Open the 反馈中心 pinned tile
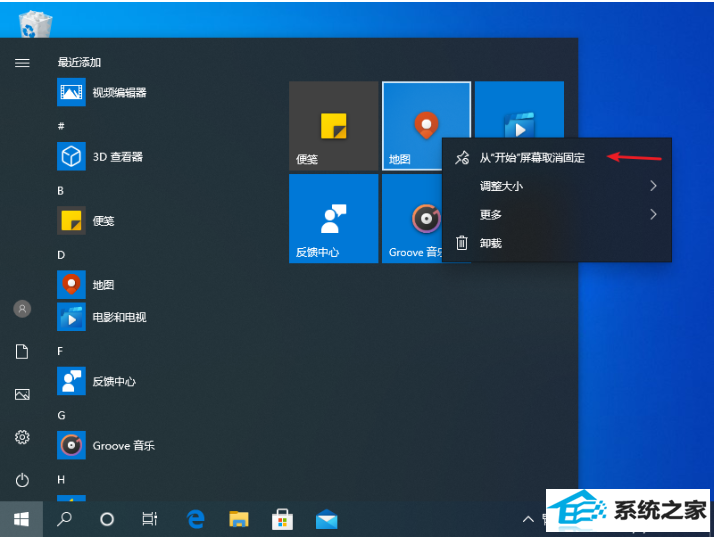Screen dimensions: 715x537 point(334,218)
